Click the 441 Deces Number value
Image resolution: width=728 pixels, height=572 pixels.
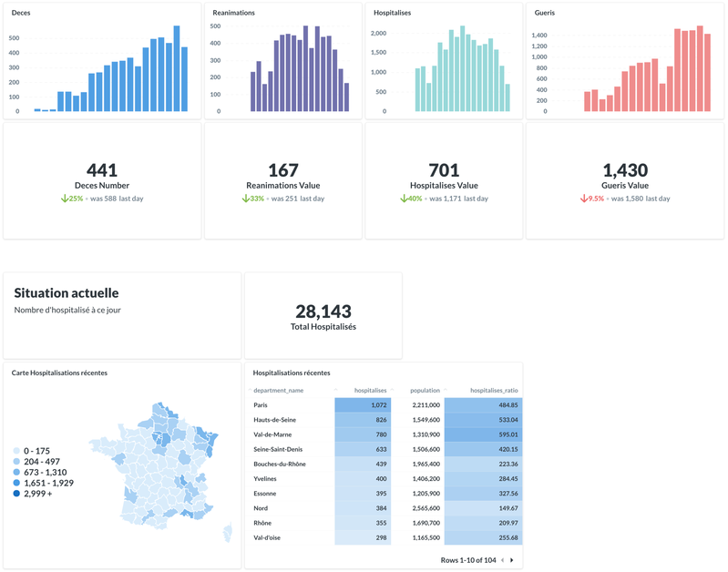pyautogui.click(x=102, y=170)
